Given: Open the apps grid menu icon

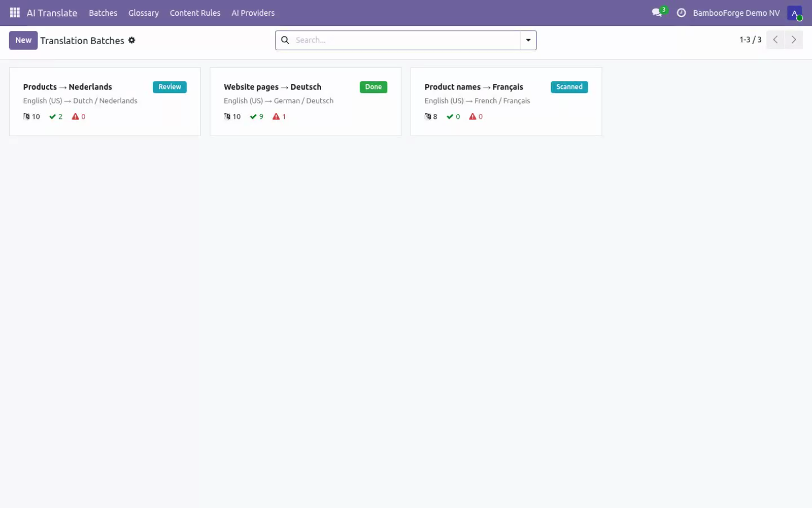Looking at the screenshot, I should [x=15, y=13].
